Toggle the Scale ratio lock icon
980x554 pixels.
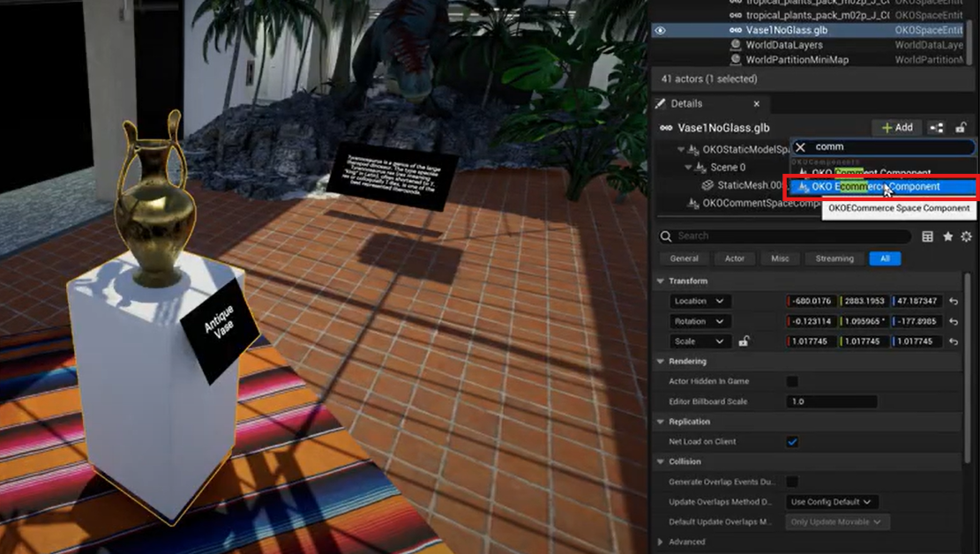tap(744, 341)
